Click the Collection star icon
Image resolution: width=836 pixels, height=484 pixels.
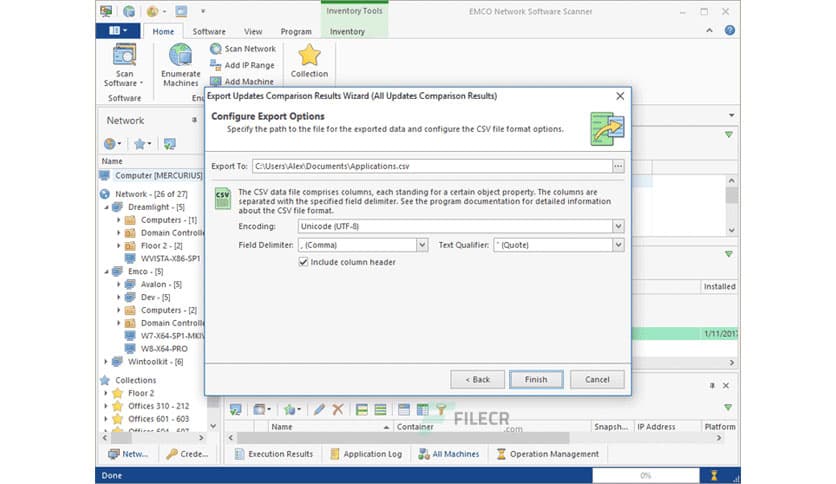coord(309,55)
